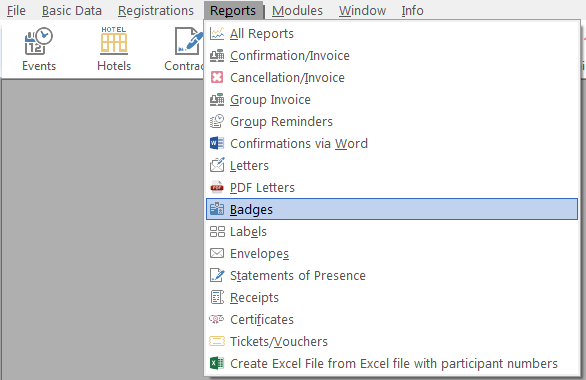586x380 pixels.
Task: Choose Cancellation/Invoice from Reports menu
Action: click(x=392, y=77)
